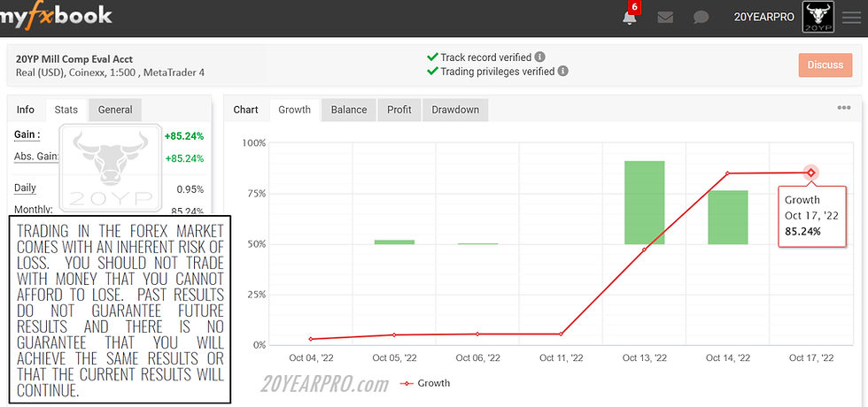
Task: Click the Oct 14 growth data point
Action: (x=727, y=173)
